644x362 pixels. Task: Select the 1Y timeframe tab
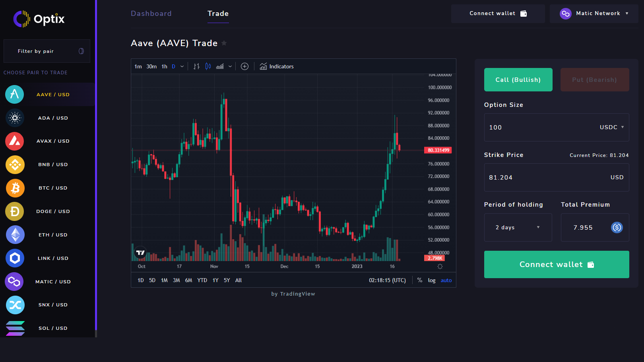pos(215,280)
